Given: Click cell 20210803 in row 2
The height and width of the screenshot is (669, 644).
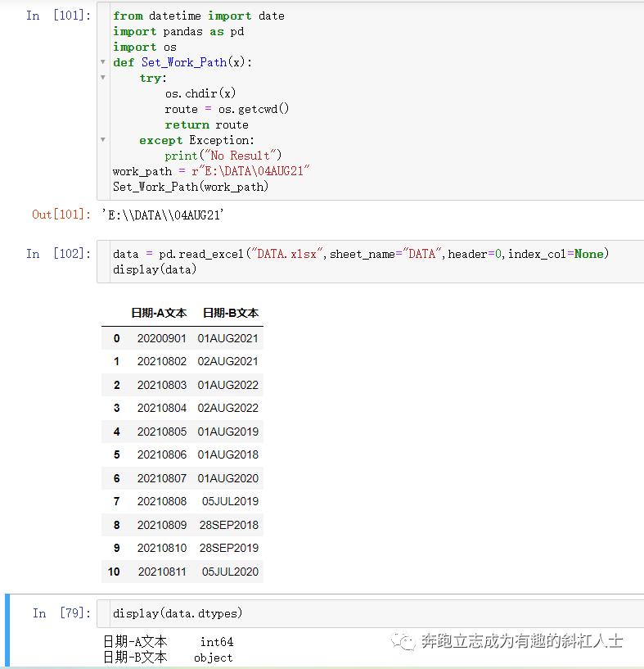Looking at the screenshot, I should click(x=162, y=385).
